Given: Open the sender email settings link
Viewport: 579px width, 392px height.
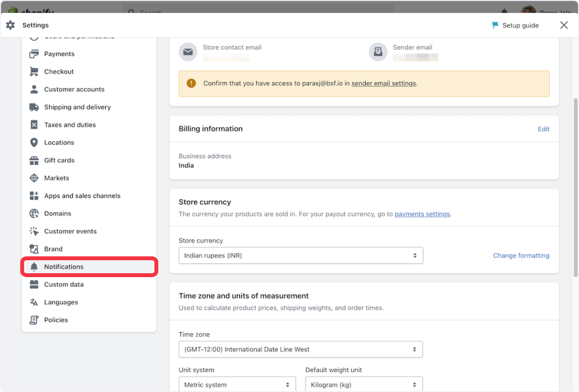Looking at the screenshot, I should point(383,83).
